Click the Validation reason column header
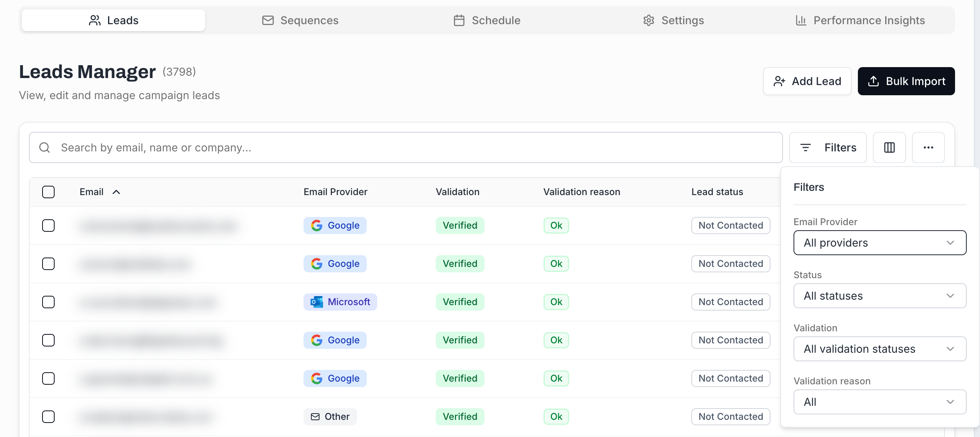The width and height of the screenshot is (980, 437). click(x=582, y=192)
